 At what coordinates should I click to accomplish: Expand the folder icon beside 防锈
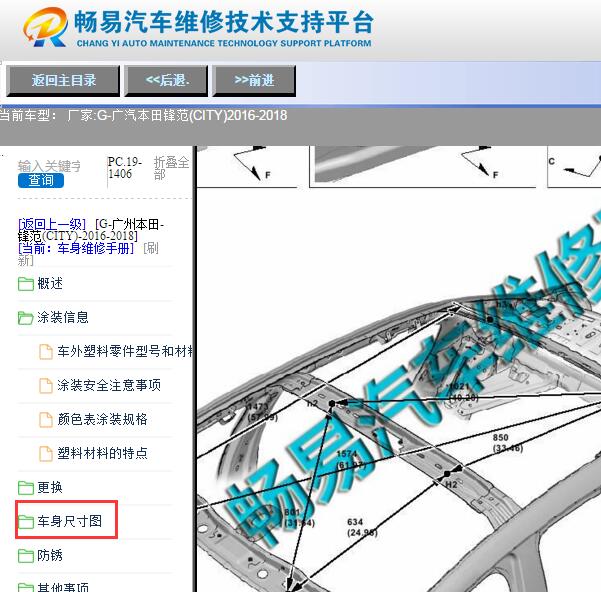point(26,556)
